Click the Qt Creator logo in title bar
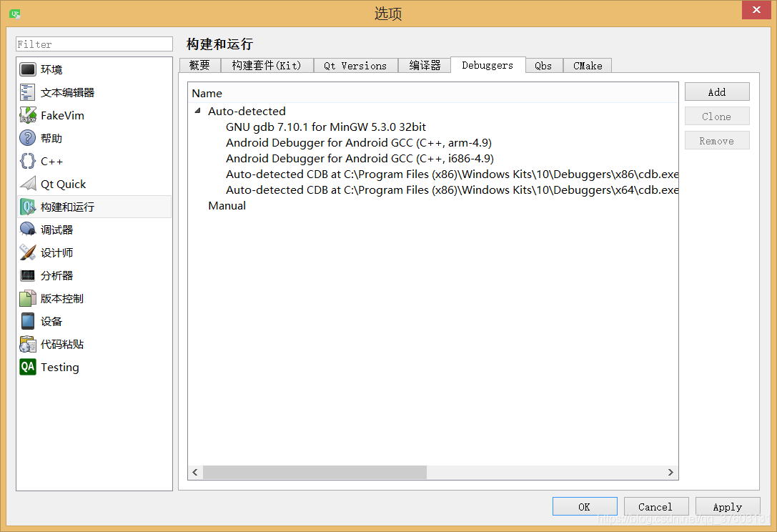The width and height of the screenshot is (777, 532). (x=15, y=14)
